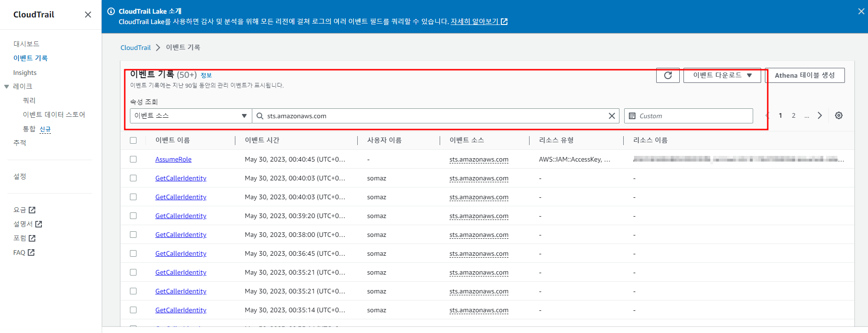Open GetCallerIdentity event at 00:35:14
The height and width of the screenshot is (333, 868).
(181, 310)
